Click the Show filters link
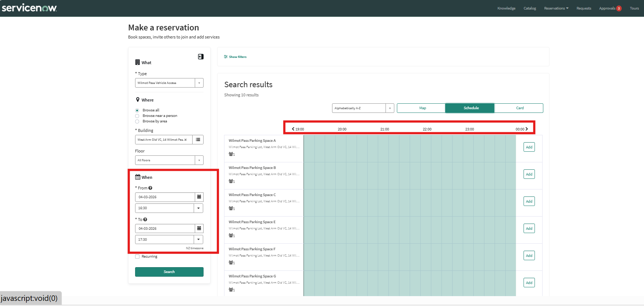The height and width of the screenshot is (306, 644). pyautogui.click(x=235, y=57)
